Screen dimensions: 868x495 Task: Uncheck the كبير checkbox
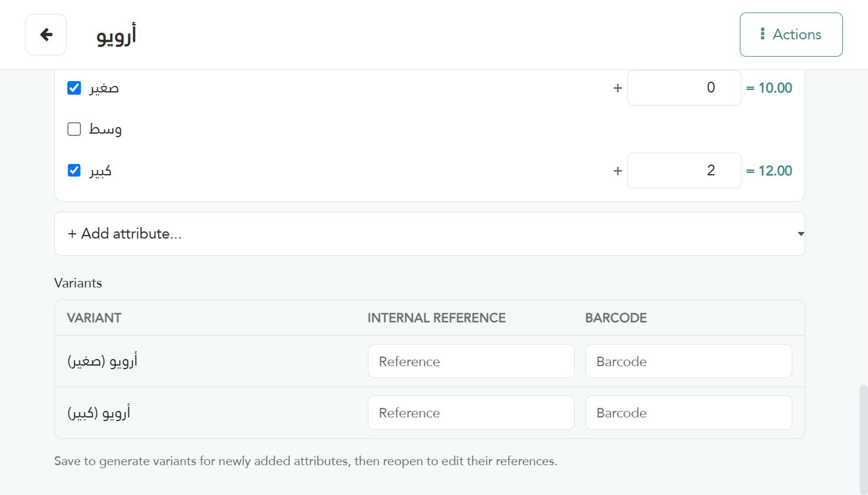74,171
